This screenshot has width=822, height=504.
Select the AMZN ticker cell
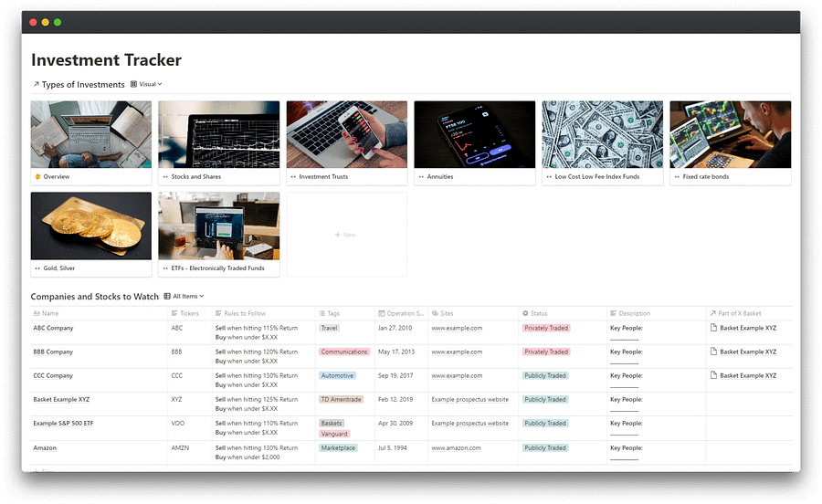[190, 453]
